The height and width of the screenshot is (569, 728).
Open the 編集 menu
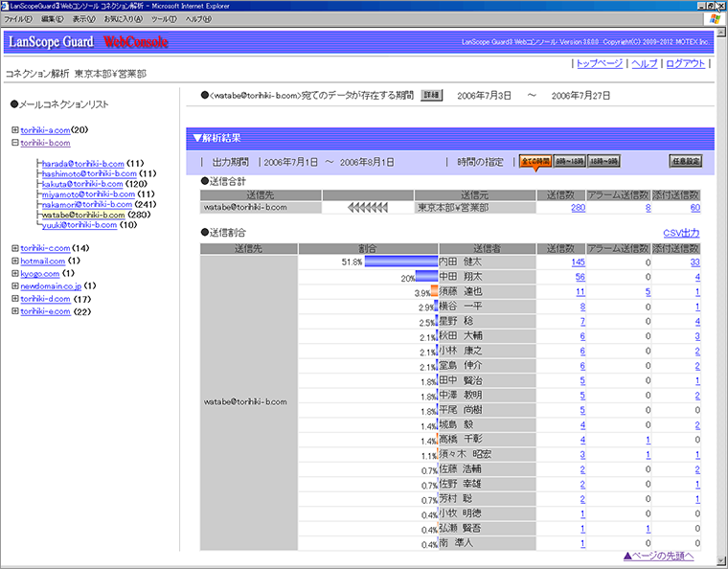pyautogui.click(x=52, y=19)
